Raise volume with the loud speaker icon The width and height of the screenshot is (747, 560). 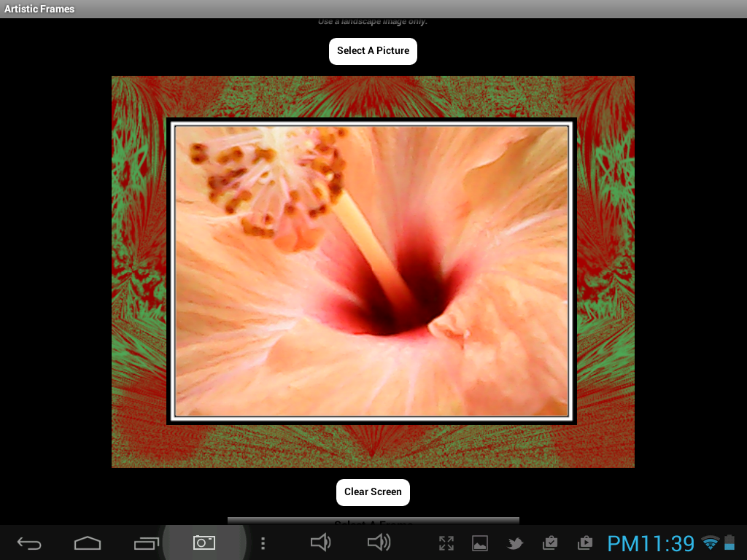click(379, 542)
